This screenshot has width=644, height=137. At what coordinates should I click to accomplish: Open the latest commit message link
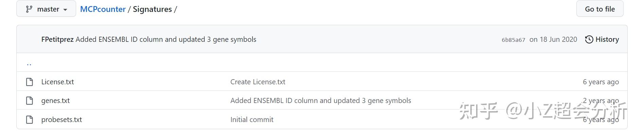coord(166,39)
